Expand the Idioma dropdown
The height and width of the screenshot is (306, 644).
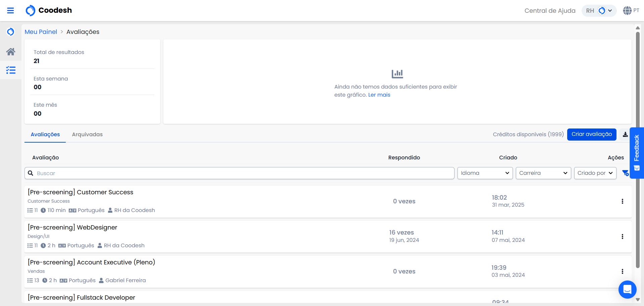click(485, 173)
